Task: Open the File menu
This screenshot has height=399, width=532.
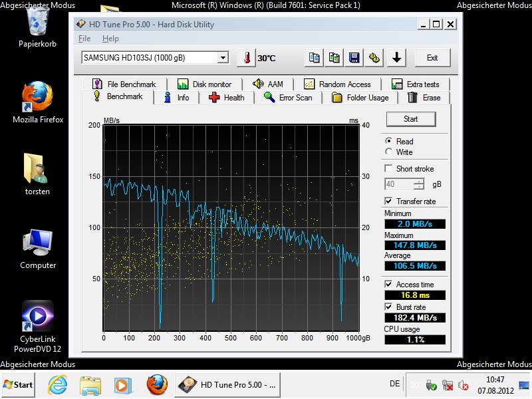Action: tap(84, 39)
